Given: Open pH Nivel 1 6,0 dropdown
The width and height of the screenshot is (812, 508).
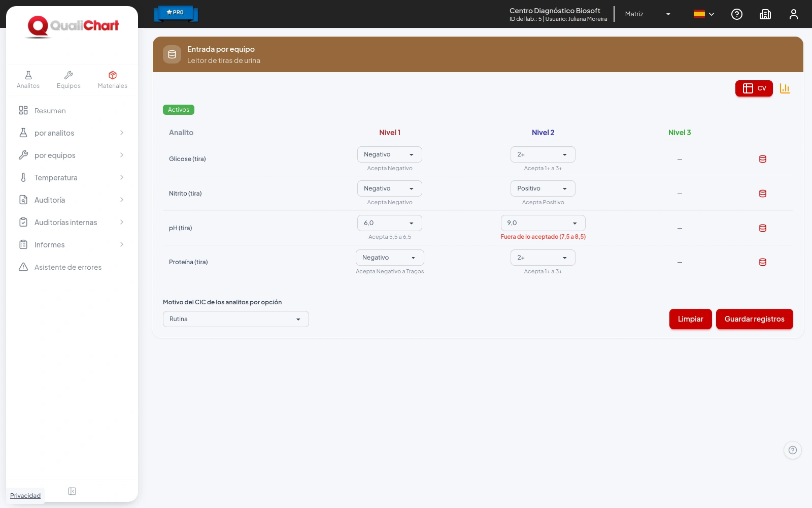Looking at the screenshot, I should coord(390,223).
